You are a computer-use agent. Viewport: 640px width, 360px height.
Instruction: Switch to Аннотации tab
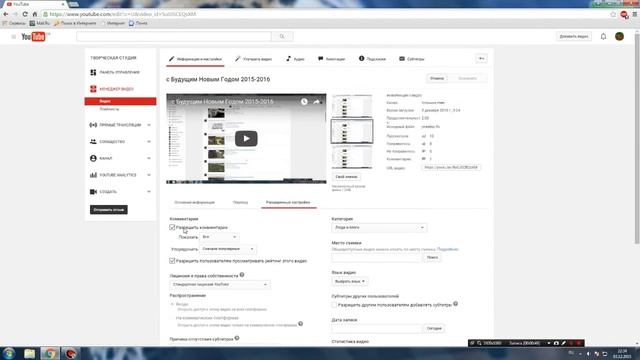331,59
